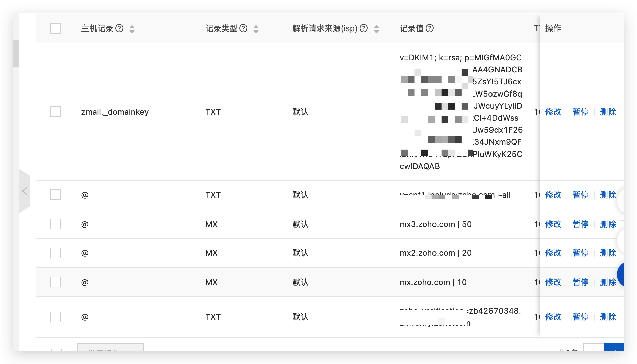Click TXT type cell of zmail._domainkey row

click(x=213, y=112)
